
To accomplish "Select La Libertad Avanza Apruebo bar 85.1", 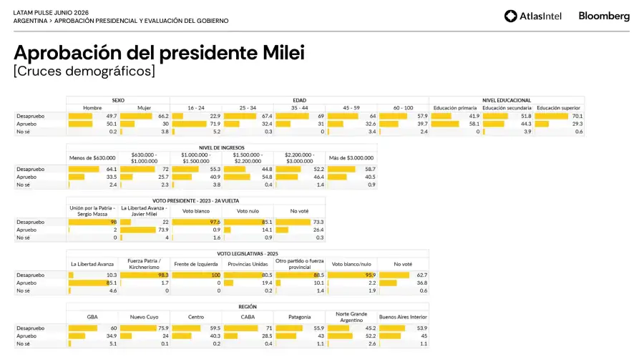I will pos(87,283).
